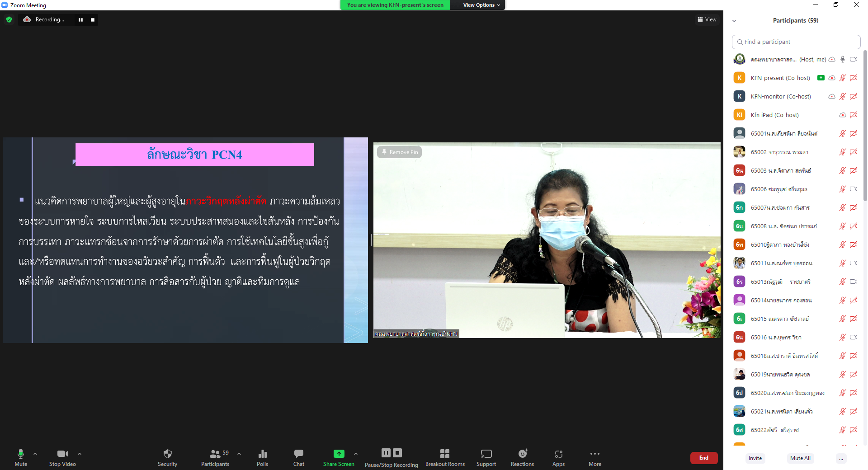The width and height of the screenshot is (868, 470).
Task: Stop recording from the top-left indicator
Action: [x=93, y=19]
